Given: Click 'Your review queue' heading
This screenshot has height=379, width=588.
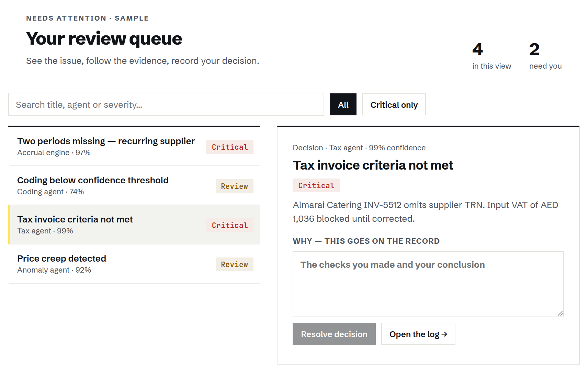Looking at the screenshot, I should coord(104,38).
